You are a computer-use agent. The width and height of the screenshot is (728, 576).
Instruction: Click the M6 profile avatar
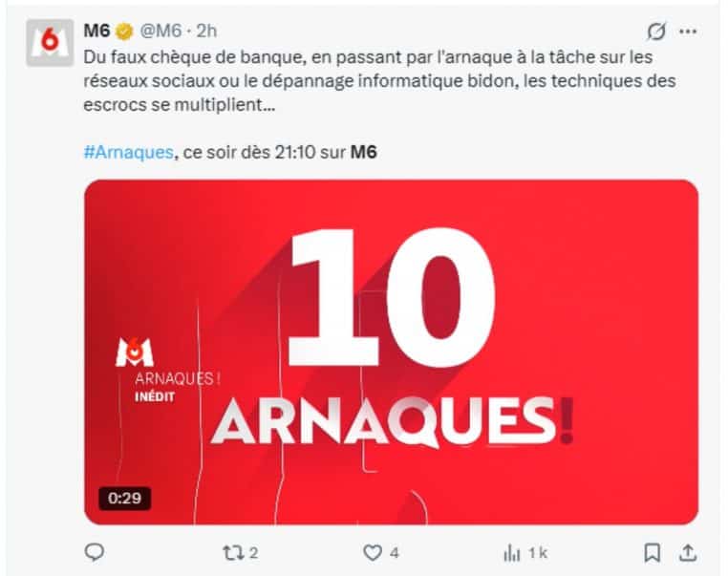tap(50, 43)
